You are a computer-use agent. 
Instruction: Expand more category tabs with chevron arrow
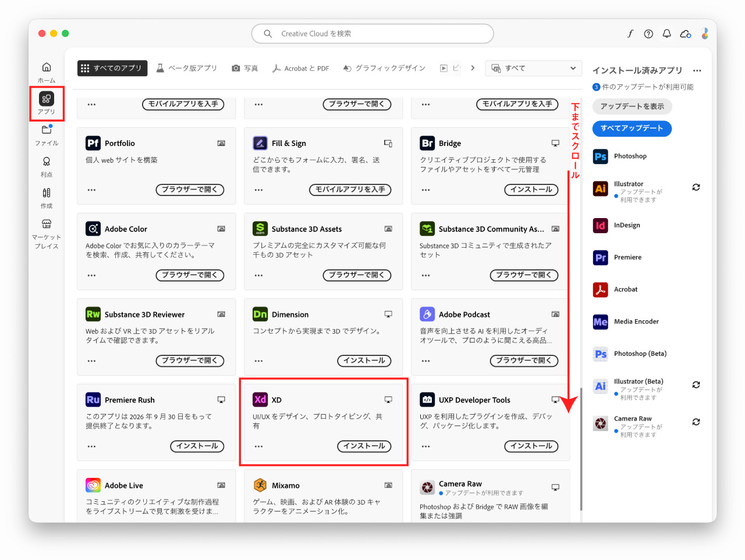coord(473,68)
